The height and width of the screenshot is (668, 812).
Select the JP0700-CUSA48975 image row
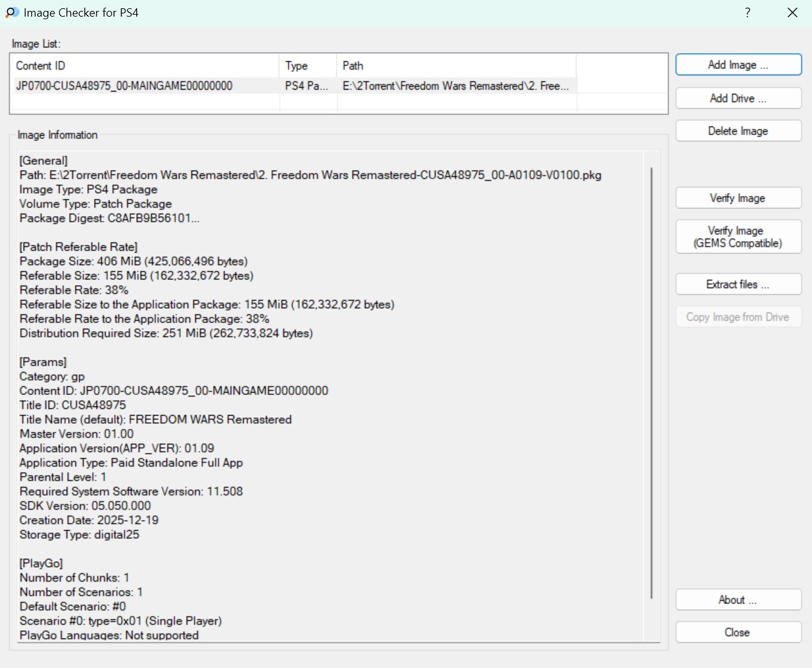(294, 86)
